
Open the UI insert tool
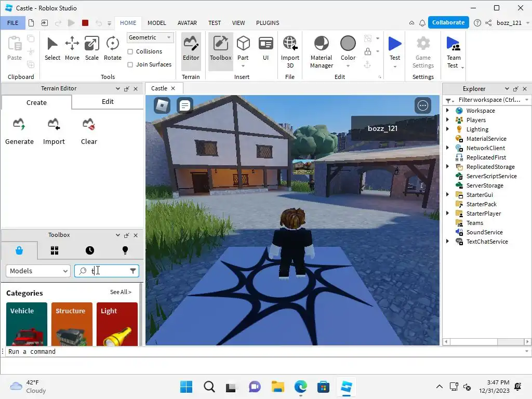click(x=265, y=49)
